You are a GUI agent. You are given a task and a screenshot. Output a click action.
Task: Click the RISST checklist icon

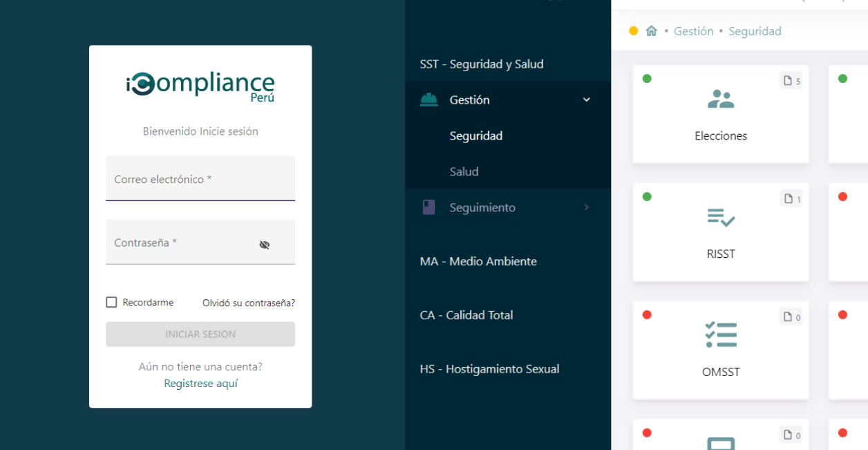[721, 217]
